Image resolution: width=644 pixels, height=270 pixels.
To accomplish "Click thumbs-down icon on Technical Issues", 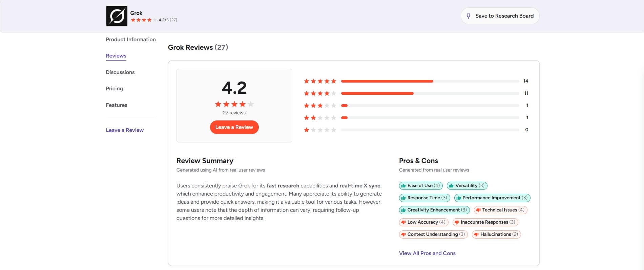I will [x=478, y=210].
